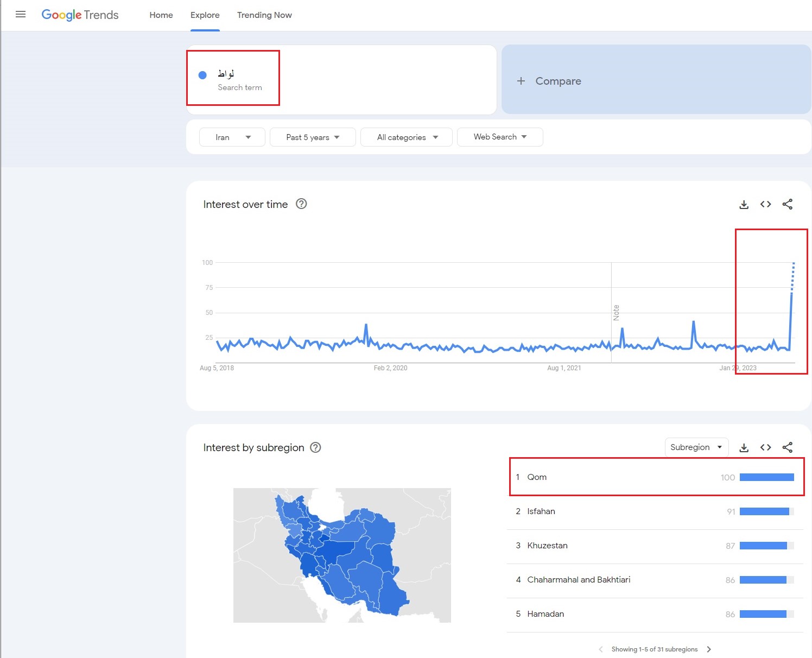This screenshot has height=658, width=812.
Task: Open the Past 5 years time range dropdown
Action: point(313,137)
